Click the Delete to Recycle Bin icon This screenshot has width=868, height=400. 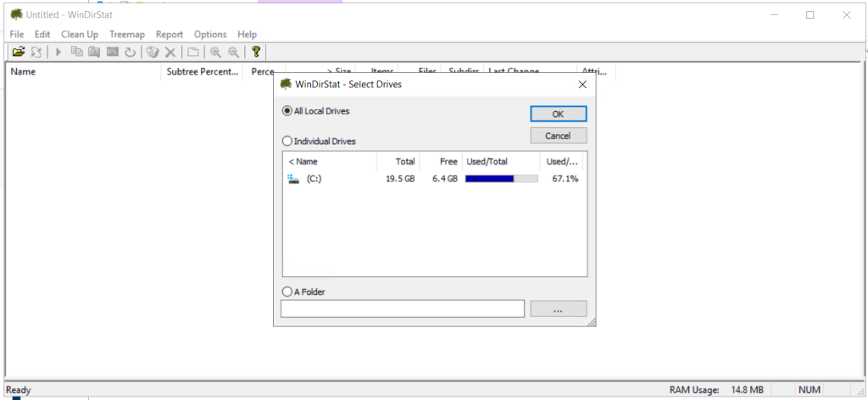153,52
